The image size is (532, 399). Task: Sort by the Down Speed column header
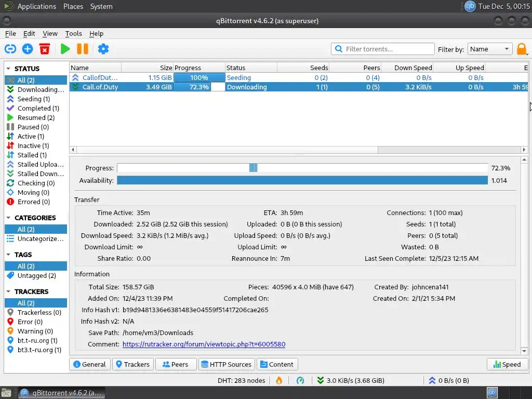407,68
